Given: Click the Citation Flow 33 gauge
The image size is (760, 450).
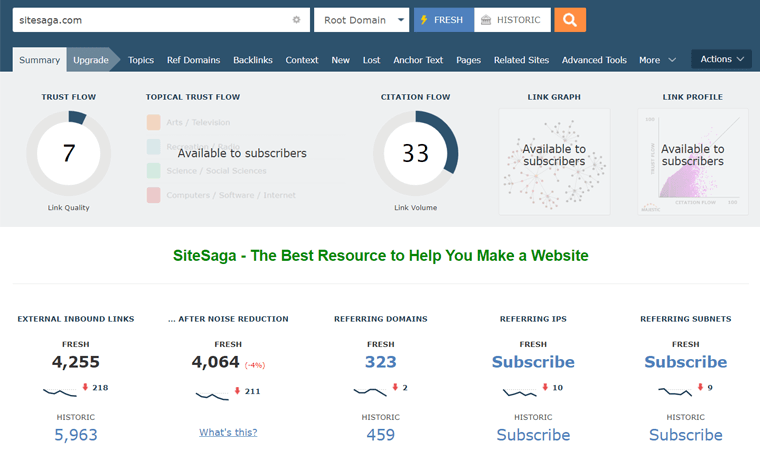Looking at the screenshot, I should point(415,153).
